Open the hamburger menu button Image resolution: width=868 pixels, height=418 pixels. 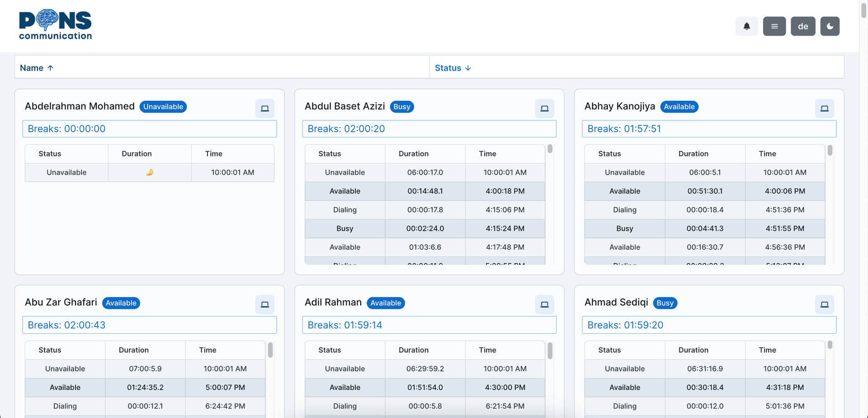pos(774,26)
